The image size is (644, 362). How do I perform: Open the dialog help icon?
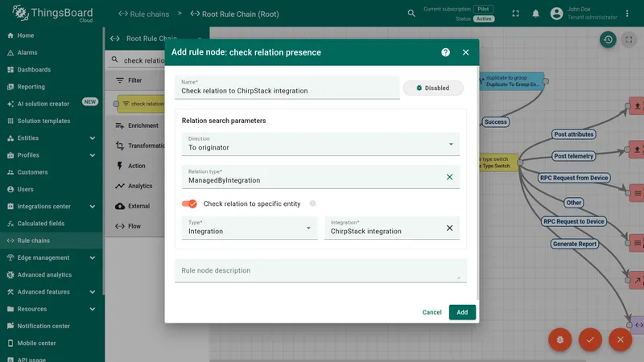[x=445, y=52]
